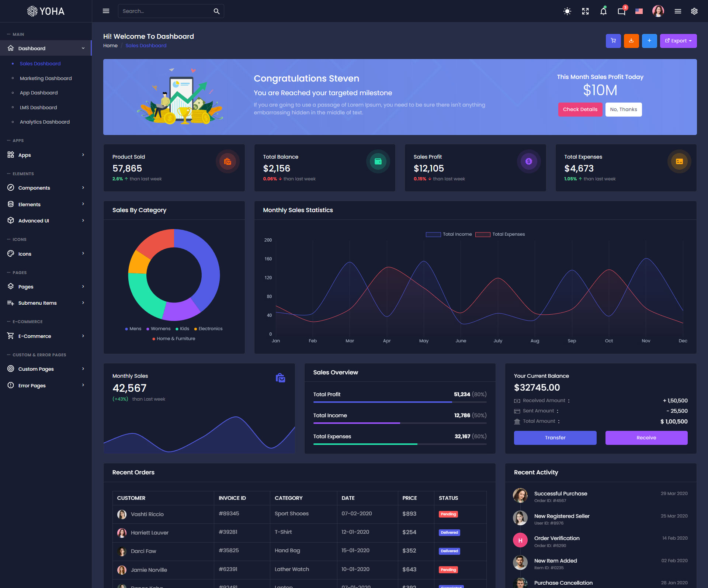Toggle Total Income legend in chart
This screenshot has height=588, width=708.
pyautogui.click(x=448, y=234)
